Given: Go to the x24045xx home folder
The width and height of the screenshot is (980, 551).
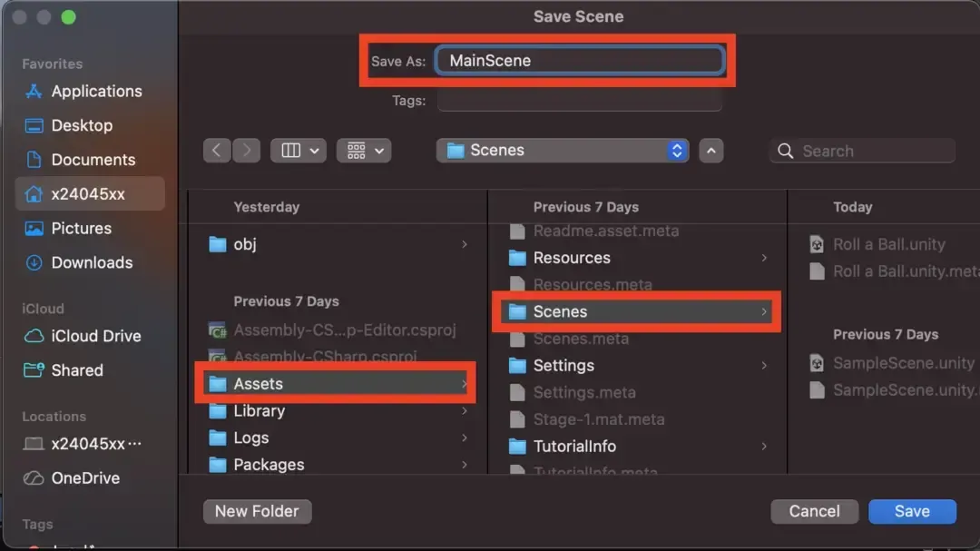Looking at the screenshot, I should (x=88, y=193).
